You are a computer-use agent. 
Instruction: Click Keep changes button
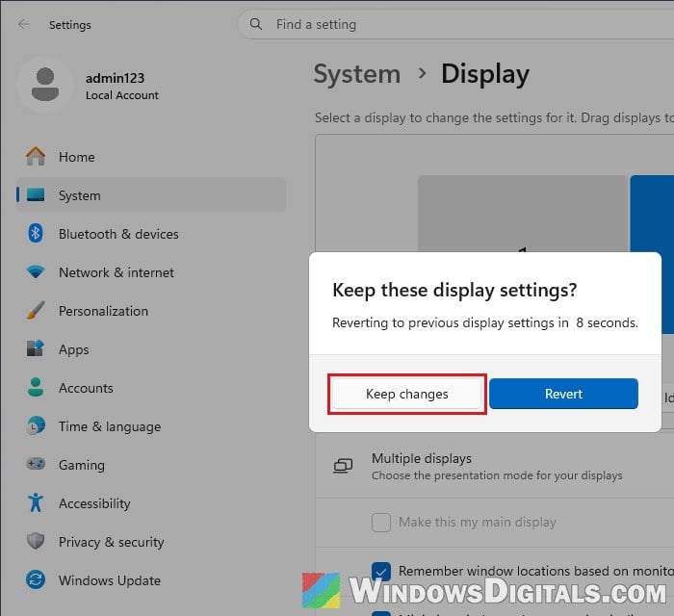(406, 394)
